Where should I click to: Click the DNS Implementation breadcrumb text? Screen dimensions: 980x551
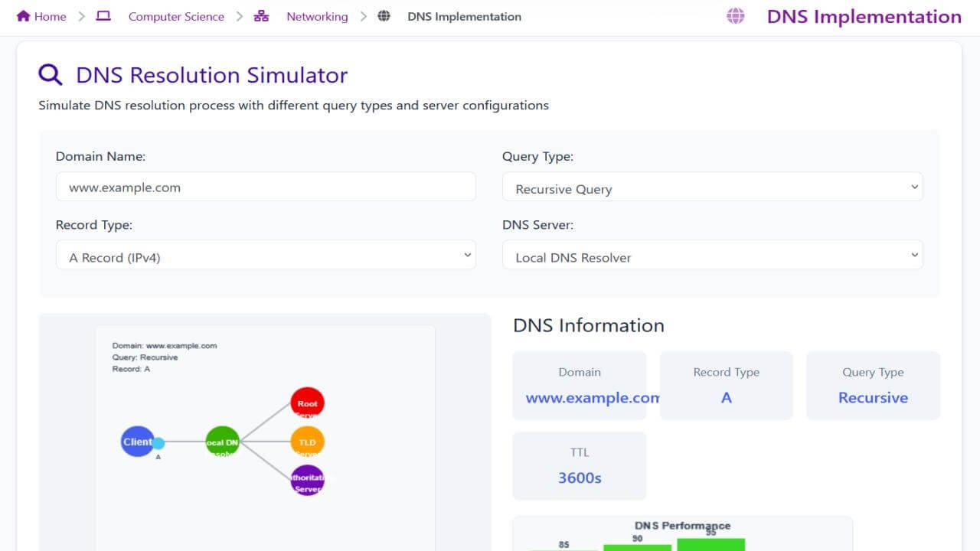click(464, 16)
